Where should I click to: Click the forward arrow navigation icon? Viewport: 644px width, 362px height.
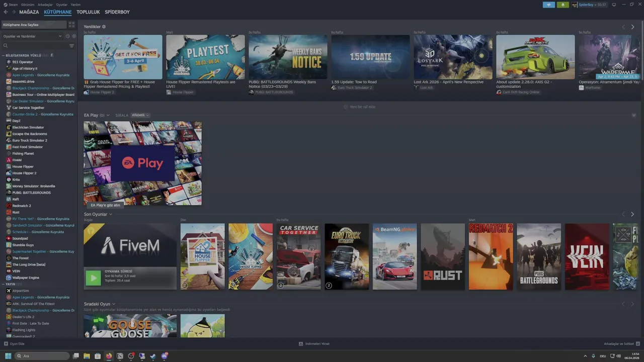[13, 12]
